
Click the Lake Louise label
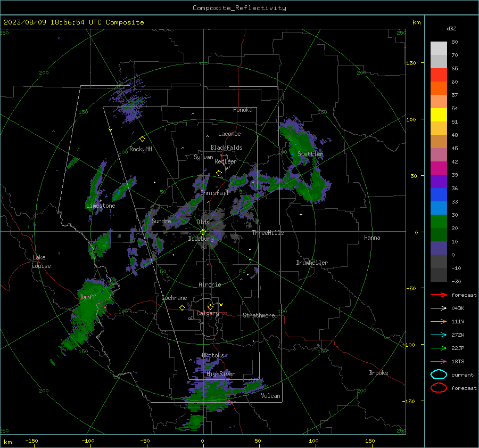(41, 262)
